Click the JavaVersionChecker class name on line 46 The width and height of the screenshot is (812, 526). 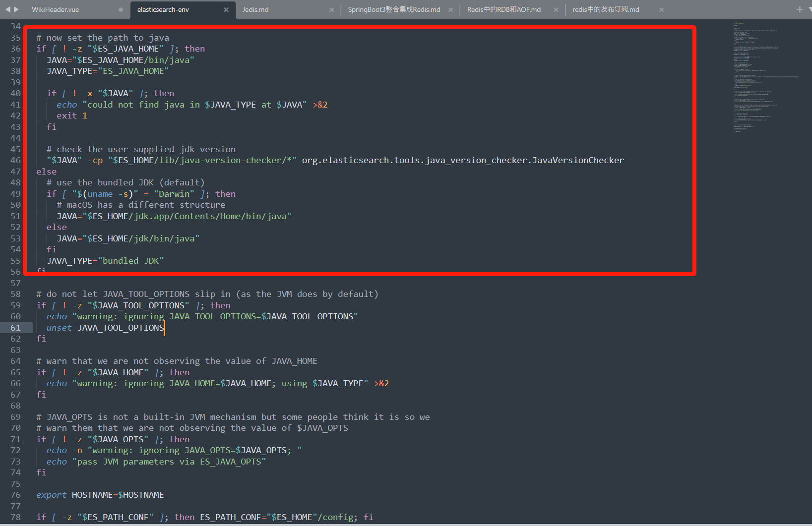[577, 160]
